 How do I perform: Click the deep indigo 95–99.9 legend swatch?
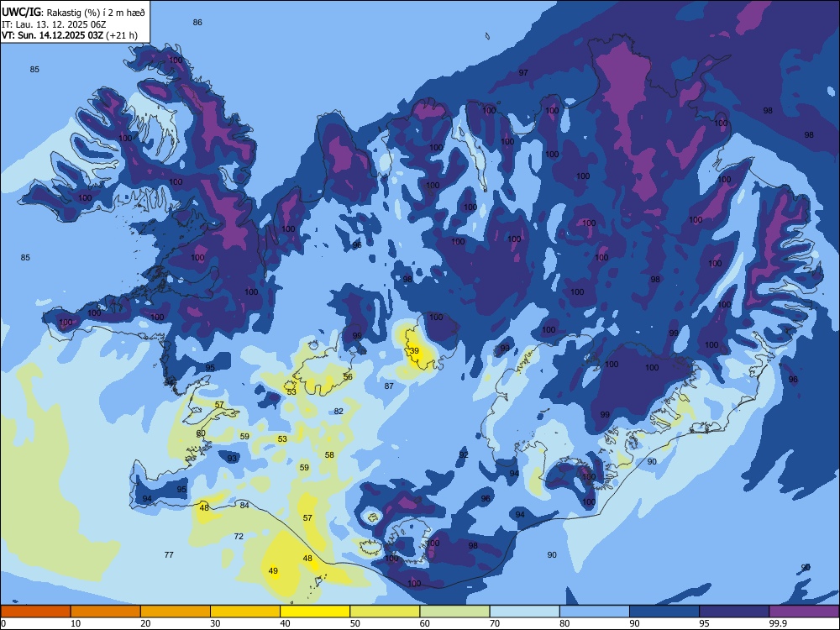(734, 612)
